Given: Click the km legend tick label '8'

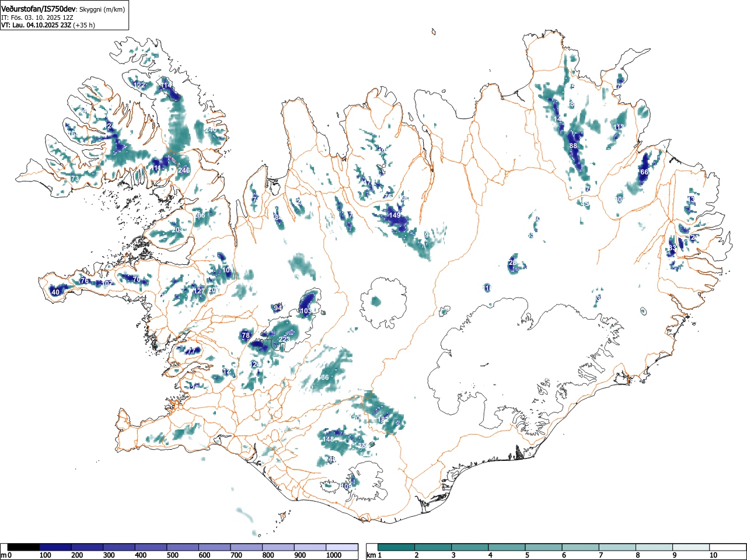Looking at the screenshot, I should (x=637, y=555).
